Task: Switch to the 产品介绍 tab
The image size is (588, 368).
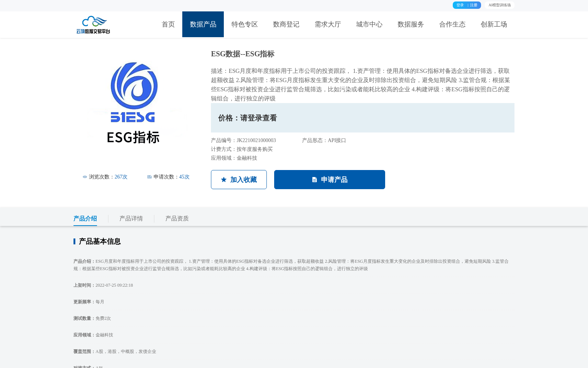Action: (85, 219)
